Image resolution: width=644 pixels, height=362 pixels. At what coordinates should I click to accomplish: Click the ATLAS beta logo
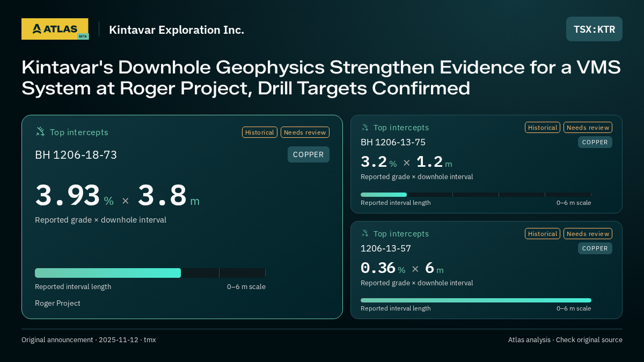point(55,29)
